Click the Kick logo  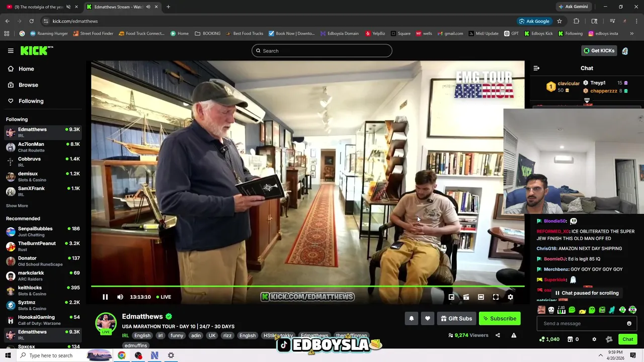click(37, 50)
